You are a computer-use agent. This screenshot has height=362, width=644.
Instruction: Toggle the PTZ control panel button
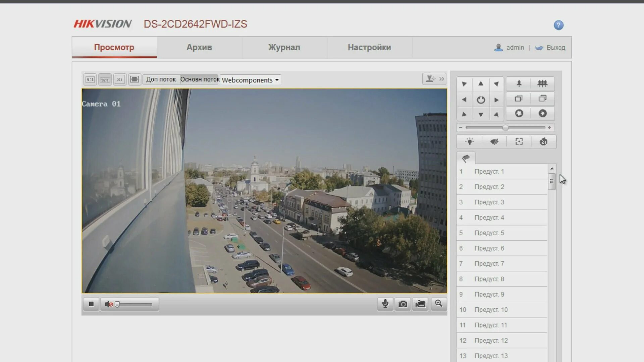[x=434, y=79]
